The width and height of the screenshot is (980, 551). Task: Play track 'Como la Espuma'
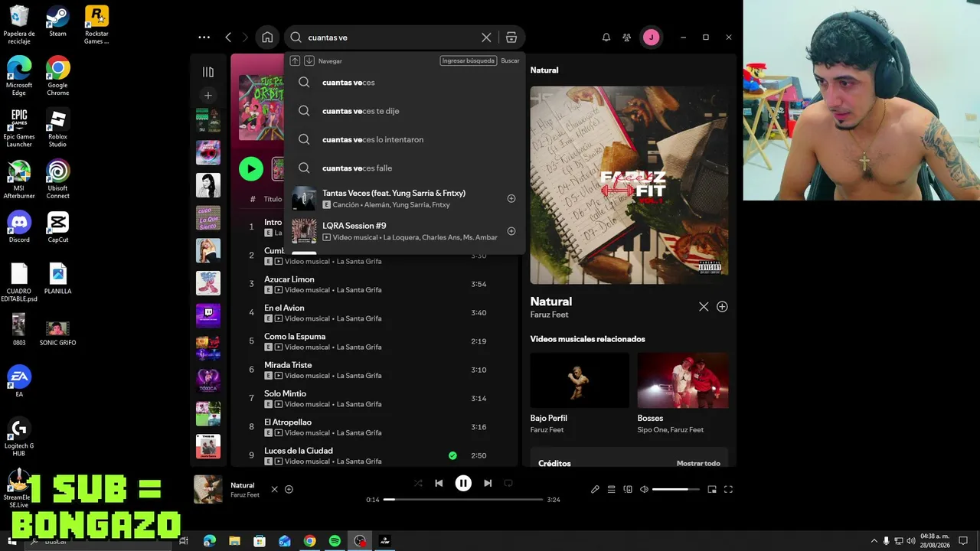click(x=295, y=337)
